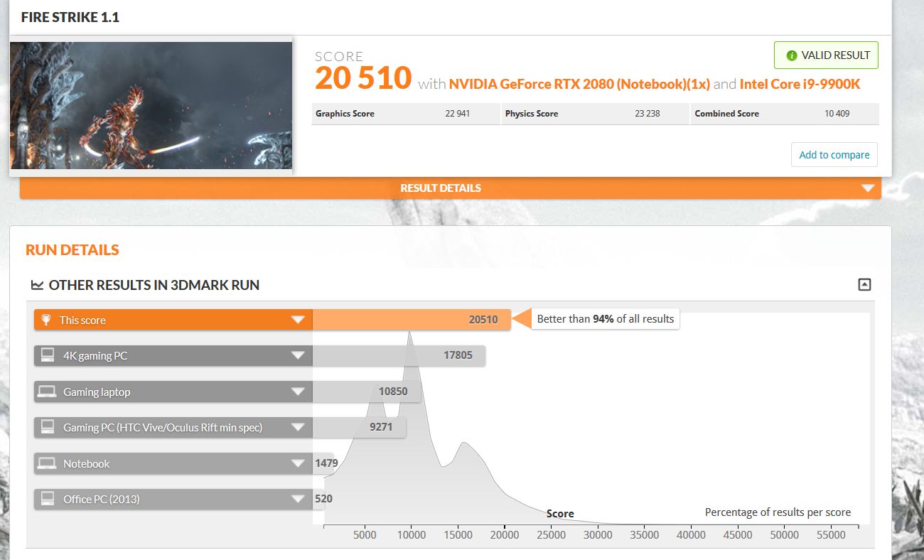This screenshot has height=560, width=924.
Task: Click the 25000 axis label on chart
Action: point(551,535)
